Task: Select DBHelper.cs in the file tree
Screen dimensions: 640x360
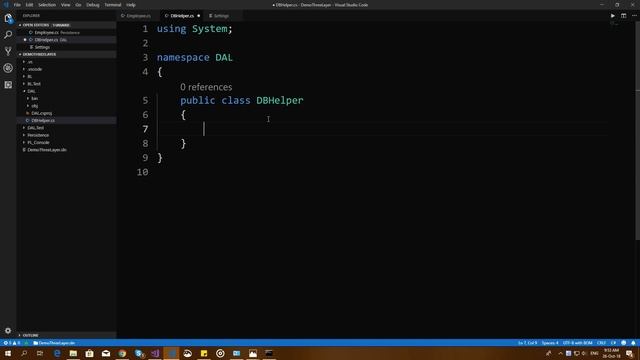Action: pyautogui.click(x=43, y=120)
